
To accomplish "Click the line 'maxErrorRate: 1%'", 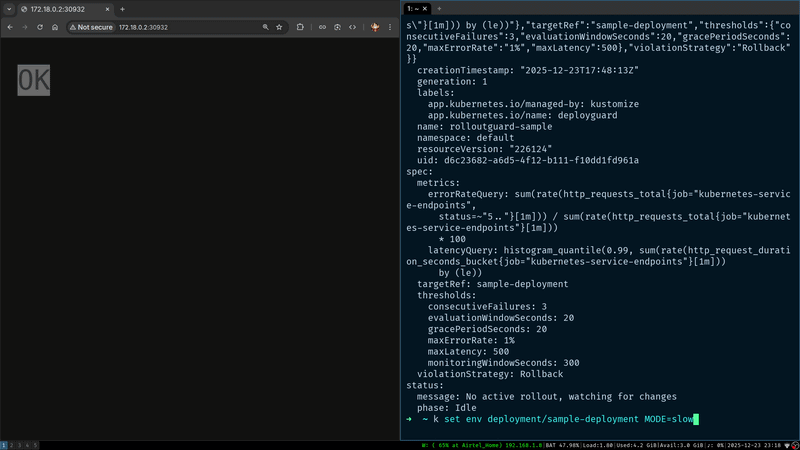I will (x=471, y=340).
